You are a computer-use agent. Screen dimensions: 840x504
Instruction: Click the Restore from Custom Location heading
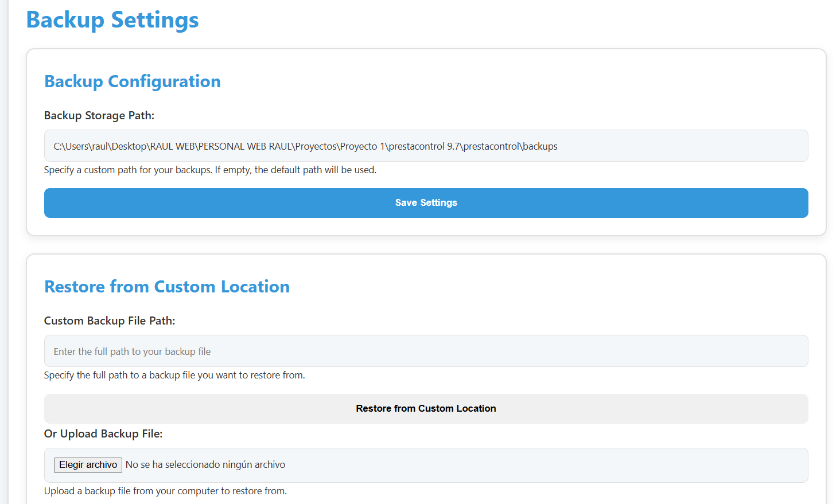tap(167, 287)
